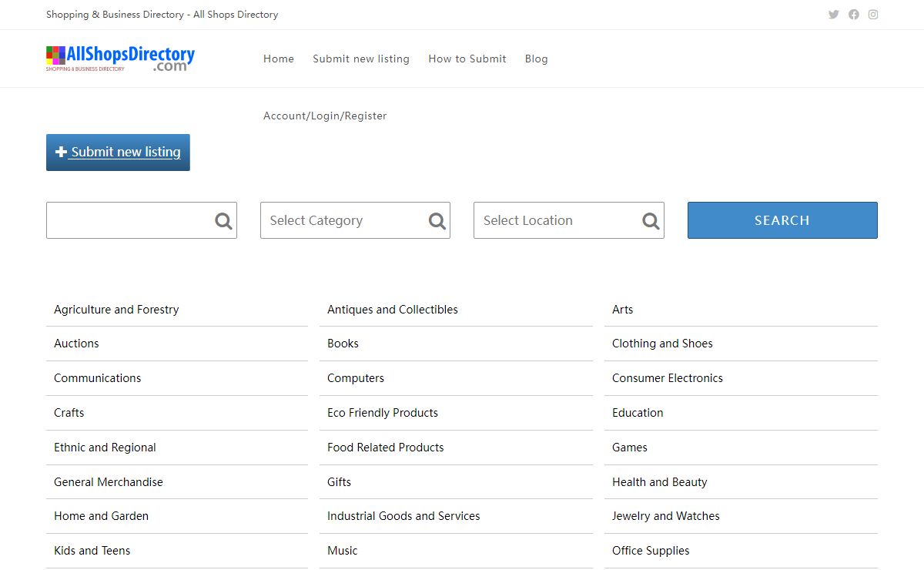
Task: Open the Communications category
Action: coord(98,378)
